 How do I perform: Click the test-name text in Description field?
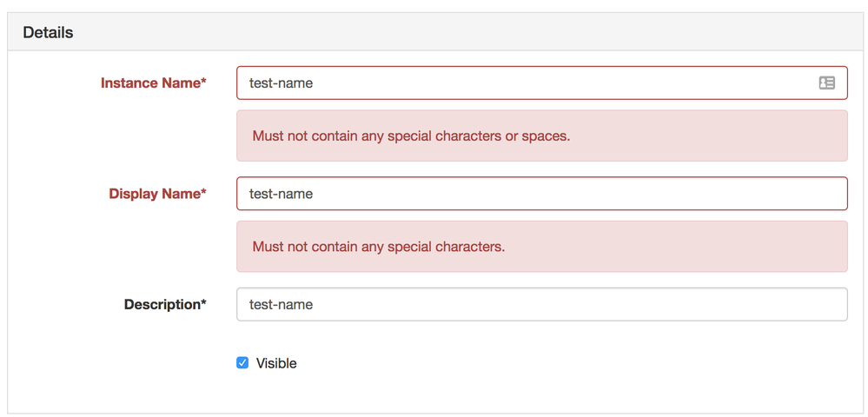(281, 305)
